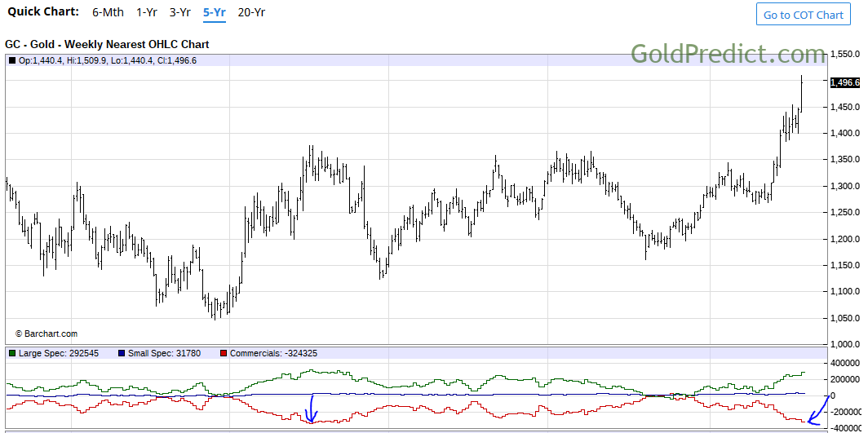The image size is (868, 433).
Task: Click the -200000 COT axis label
Action: [x=846, y=412]
